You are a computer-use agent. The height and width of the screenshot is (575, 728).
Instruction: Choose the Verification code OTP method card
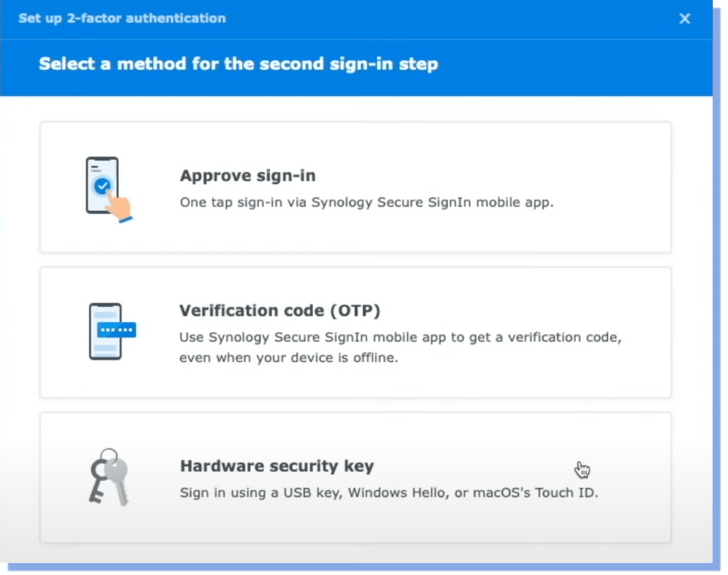356,332
